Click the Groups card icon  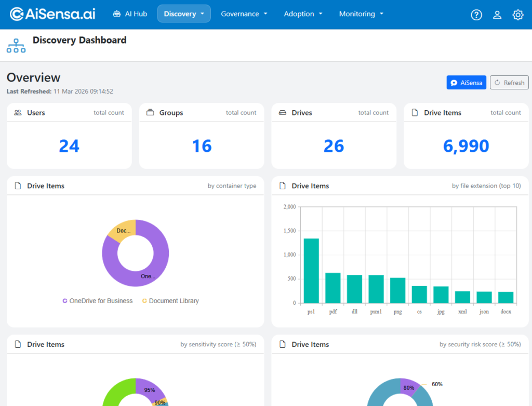coord(150,113)
